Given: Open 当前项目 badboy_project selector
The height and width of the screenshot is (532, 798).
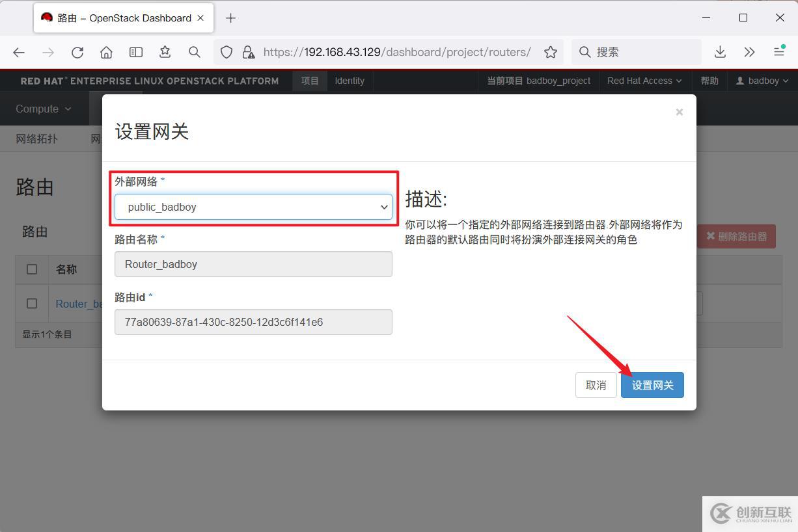Looking at the screenshot, I should click(x=539, y=81).
